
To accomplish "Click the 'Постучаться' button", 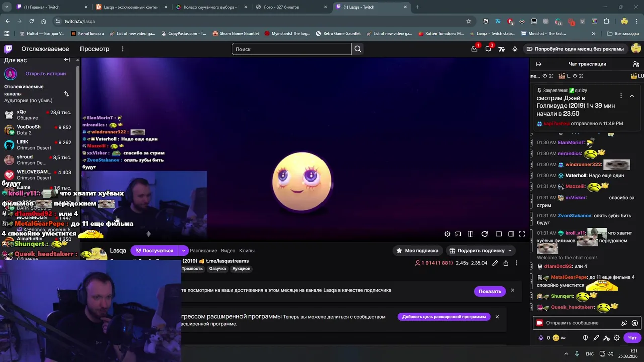I will click(x=154, y=251).
